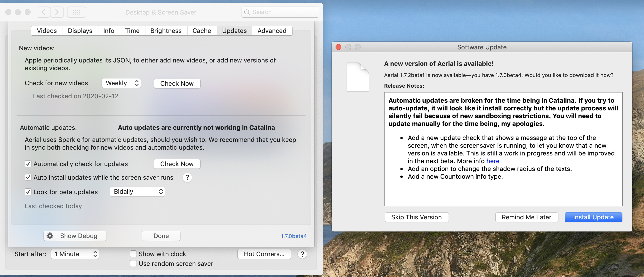The height and width of the screenshot is (277, 644).
Task: Click Remind Me Later
Action: pos(526,217)
